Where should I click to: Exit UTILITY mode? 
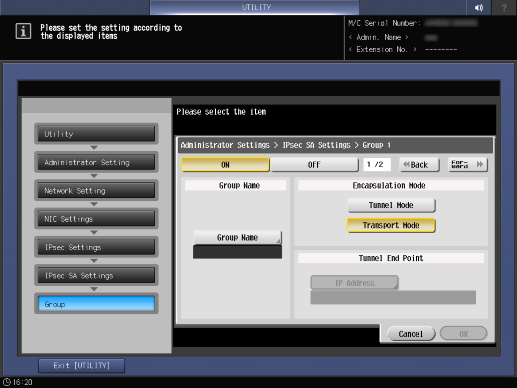click(x=82, y=366)
